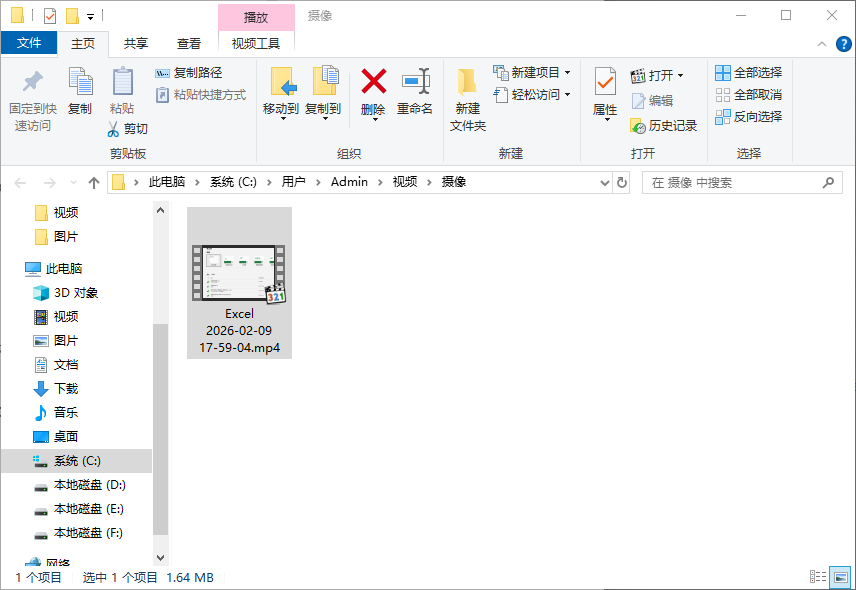The height and width of the screenshot is (590, 856).
Task: Select Local Disk (D:) in navigation tree
Action: 89,485
